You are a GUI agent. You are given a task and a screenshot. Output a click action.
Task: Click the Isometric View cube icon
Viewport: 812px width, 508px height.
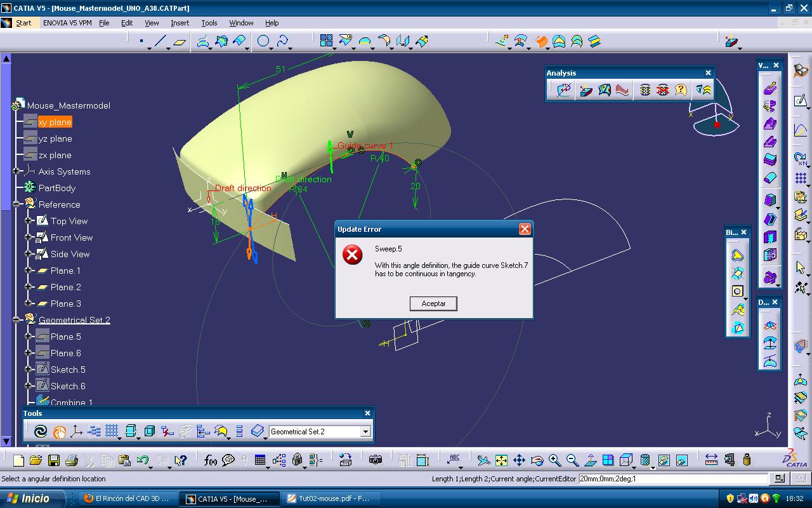[x=626, y=460]
